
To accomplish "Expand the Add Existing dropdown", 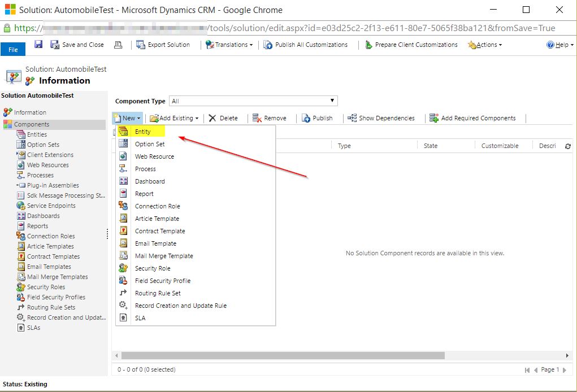I will point(175,118).
